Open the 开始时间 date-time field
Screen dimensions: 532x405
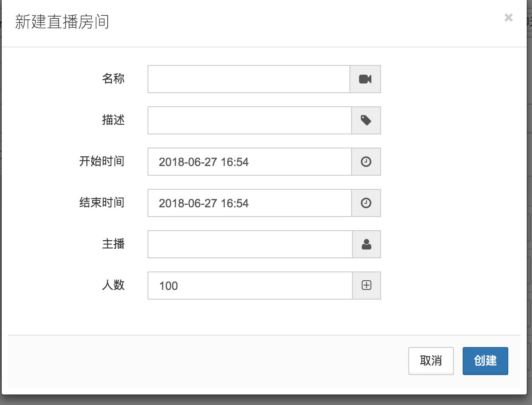250,162
